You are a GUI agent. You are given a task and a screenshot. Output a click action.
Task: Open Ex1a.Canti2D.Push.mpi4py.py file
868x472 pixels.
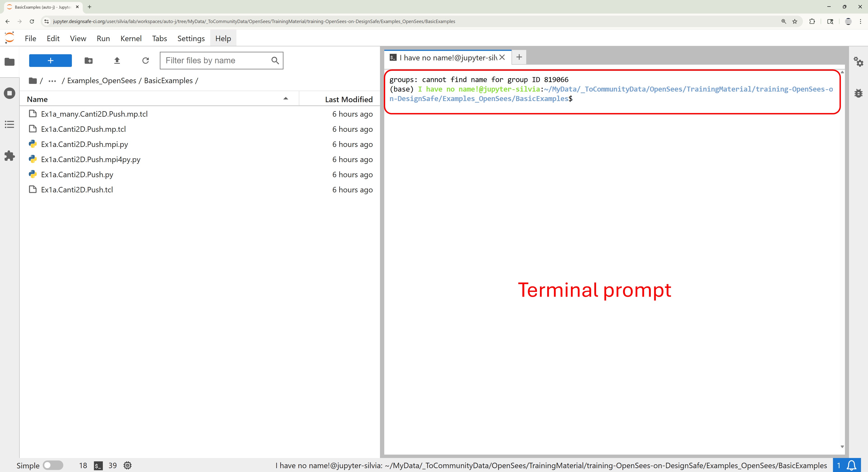coord(91,159)
